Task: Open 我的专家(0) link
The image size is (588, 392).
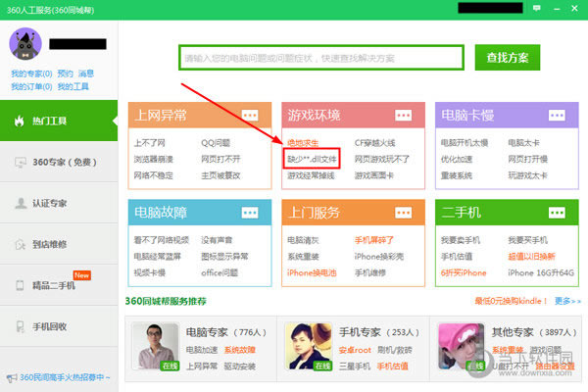Action: (x=31, y=73)
